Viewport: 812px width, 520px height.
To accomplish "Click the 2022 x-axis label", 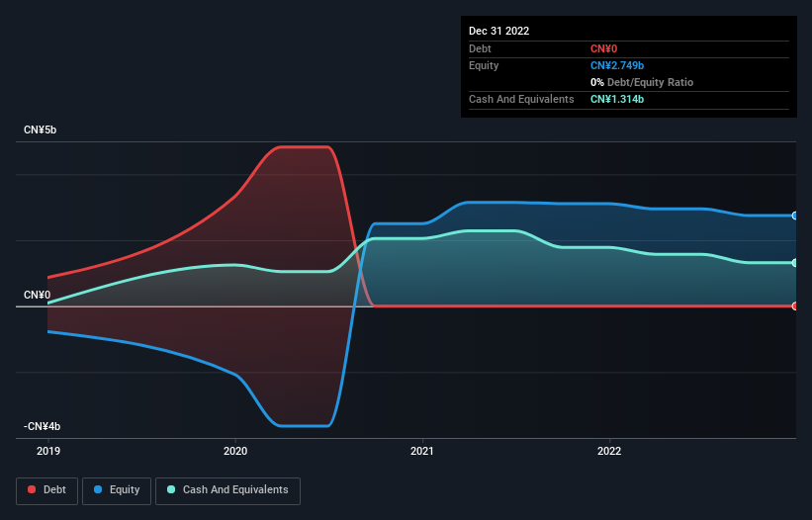I will pyautogui.click(x=609, y=451).
